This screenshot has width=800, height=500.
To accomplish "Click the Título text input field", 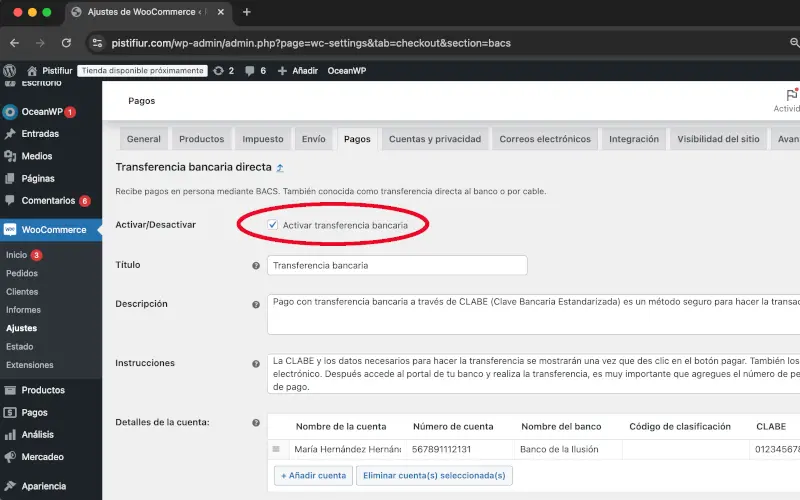I will coord(397,266).
